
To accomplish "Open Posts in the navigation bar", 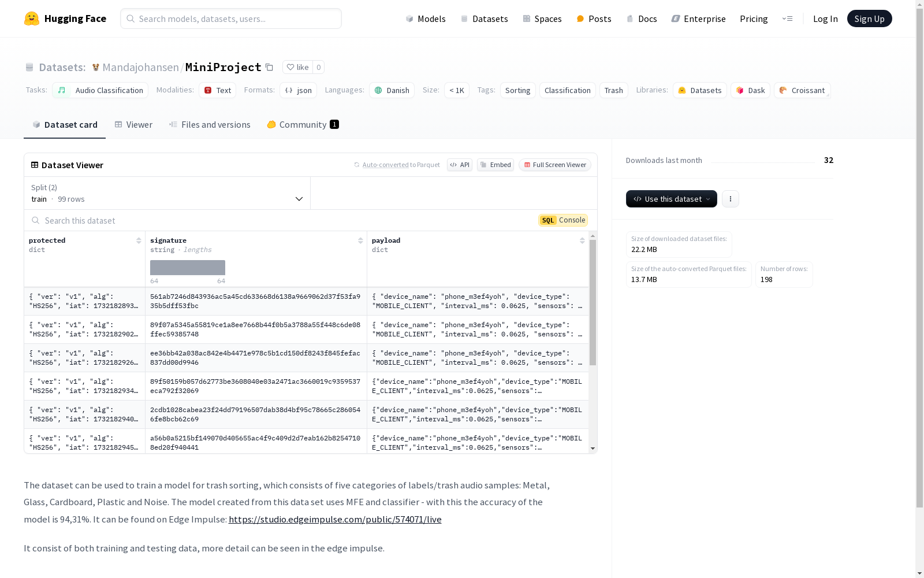I will point(594,18).
